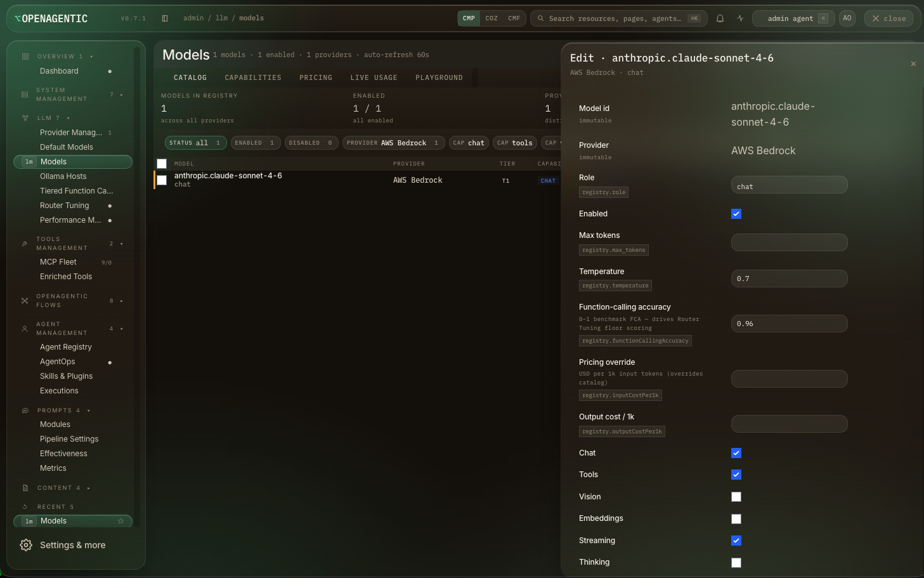This screenshot has width=924, height=578.
Task: Open the activity pulse icon
Action: coord(740,18)
